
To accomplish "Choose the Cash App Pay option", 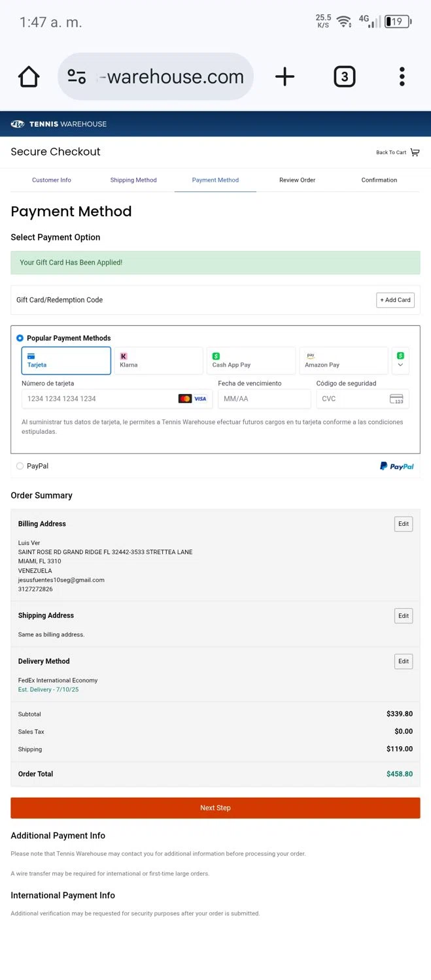I will [x=251, y=361].
